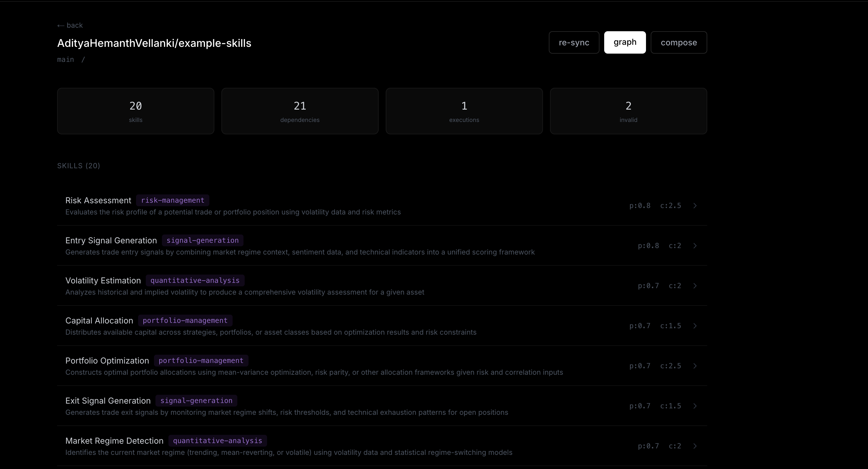Select the risk-management category tag
The width and height of the screenshot is (868, 469).
[173, 200]
